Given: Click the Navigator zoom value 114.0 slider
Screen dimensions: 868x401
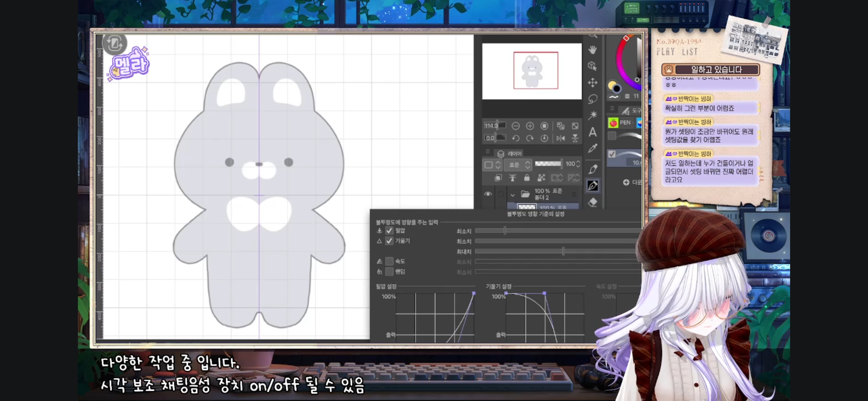Looking at the screenshot, I should pos(495,126).
